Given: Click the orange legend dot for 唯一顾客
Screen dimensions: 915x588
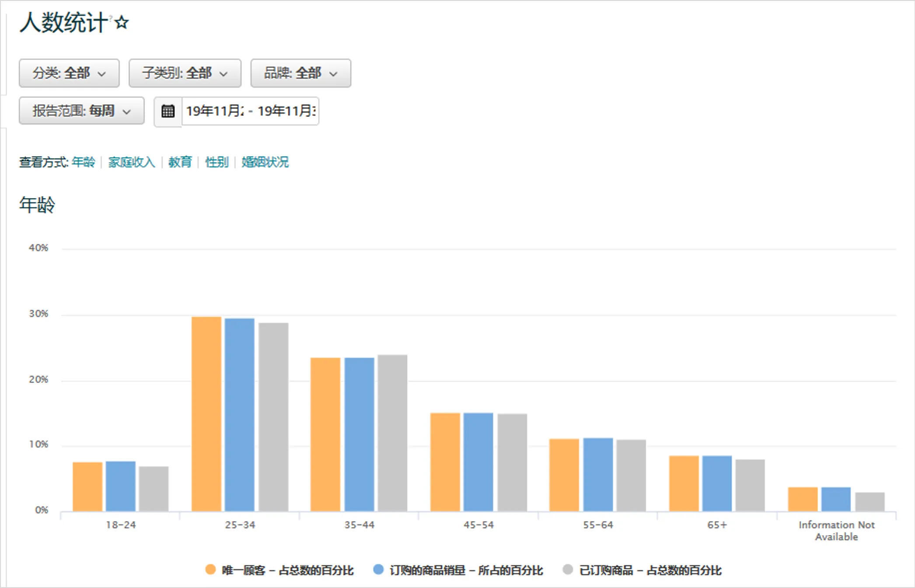Looking at the screenshot, I should coord(211,570).
